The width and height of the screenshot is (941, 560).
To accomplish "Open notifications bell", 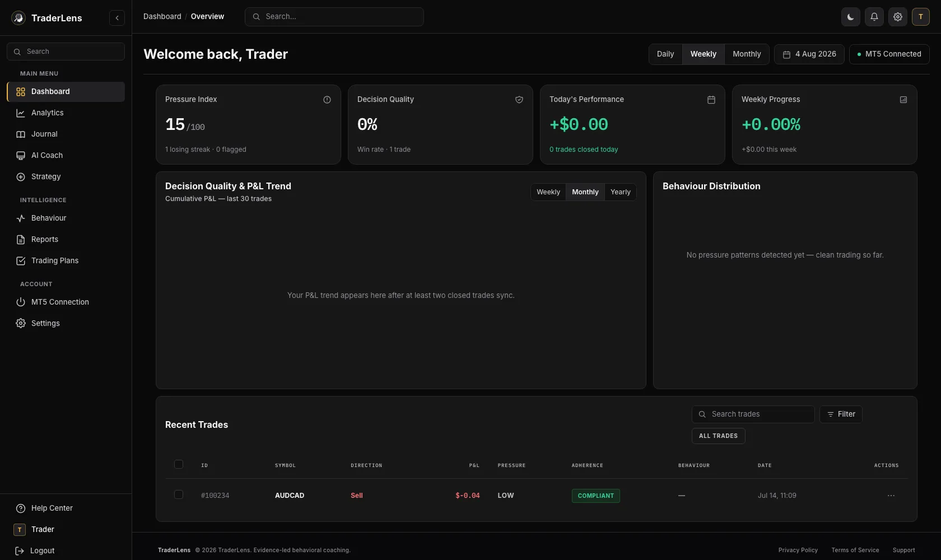I will [874, 17].
